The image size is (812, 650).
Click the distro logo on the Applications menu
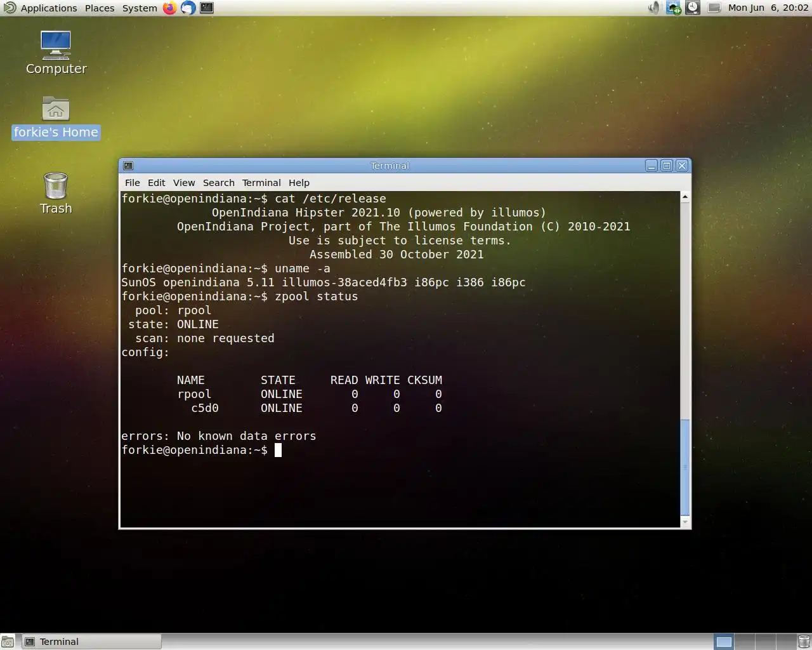click(10, 8)
